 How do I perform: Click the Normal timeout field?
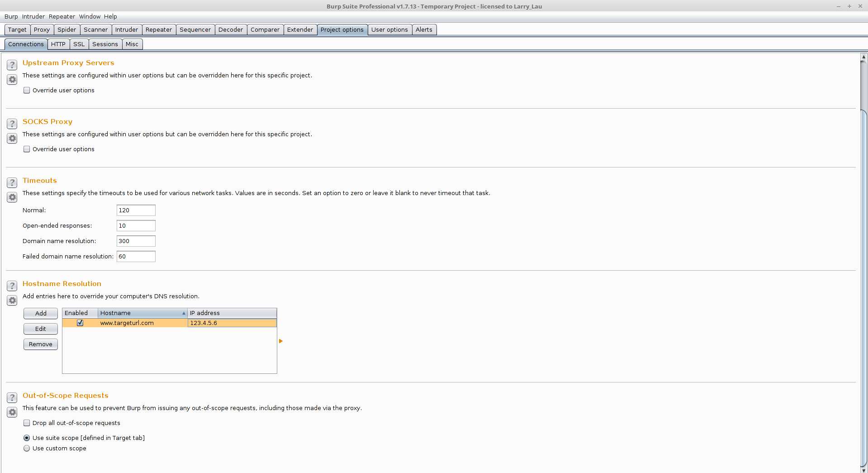[136, 210]
